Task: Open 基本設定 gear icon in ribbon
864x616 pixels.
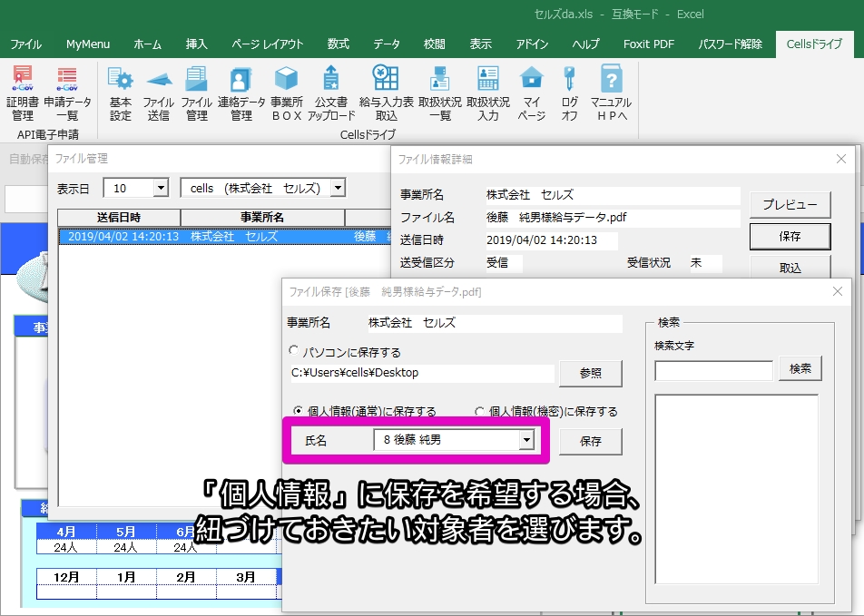Action: (x=120, y=93)
